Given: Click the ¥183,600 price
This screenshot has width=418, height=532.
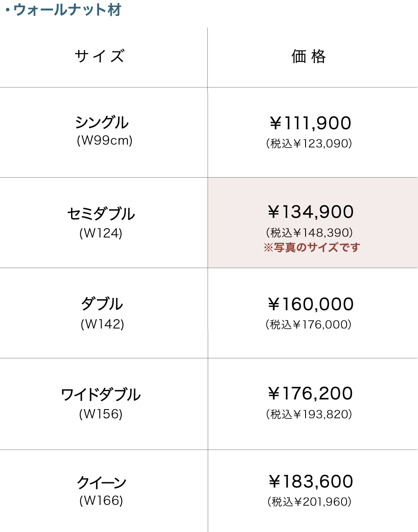Looking at the screenshot, I should 311,481.
